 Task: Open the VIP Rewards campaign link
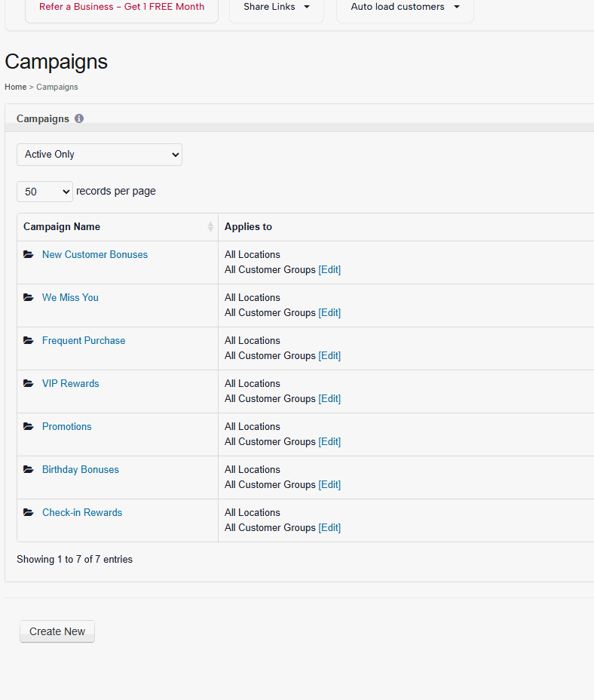pos(71,383)
